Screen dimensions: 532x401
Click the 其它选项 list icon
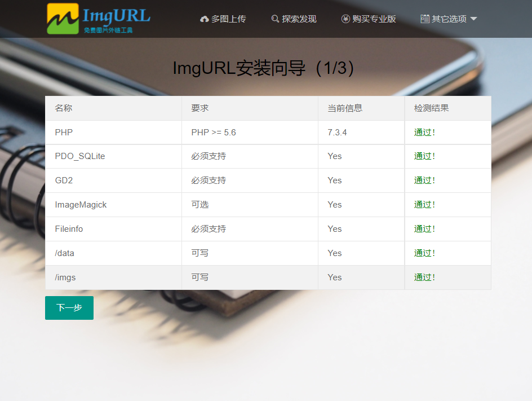click(425, 19)
